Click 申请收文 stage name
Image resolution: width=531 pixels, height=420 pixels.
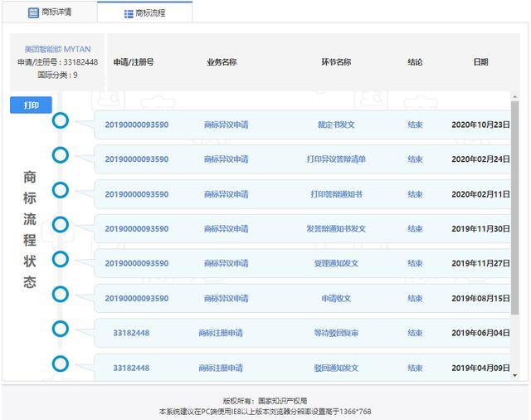click(336, 299)
